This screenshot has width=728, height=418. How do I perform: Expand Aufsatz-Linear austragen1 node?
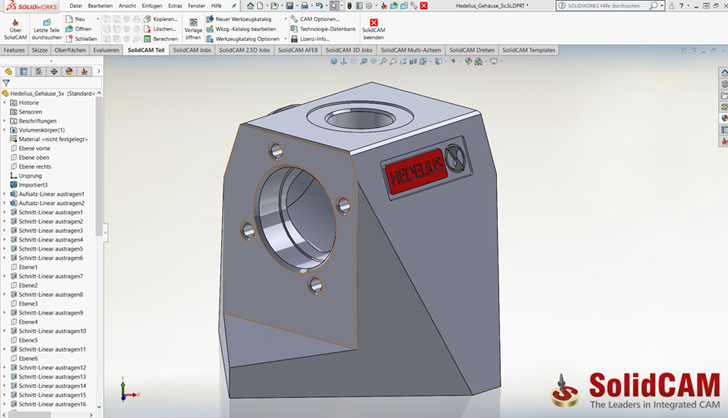[x=5, y=194]
